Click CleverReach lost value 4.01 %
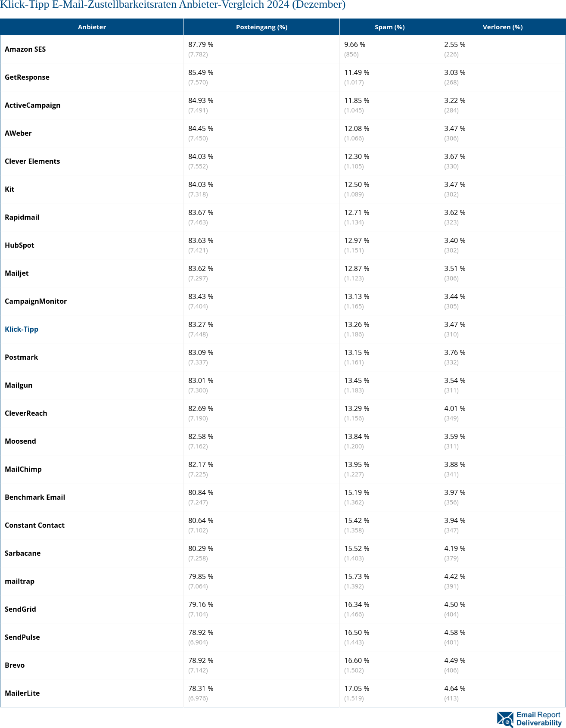This screenshot has width=566, height=728. click(x=455, y=408)
